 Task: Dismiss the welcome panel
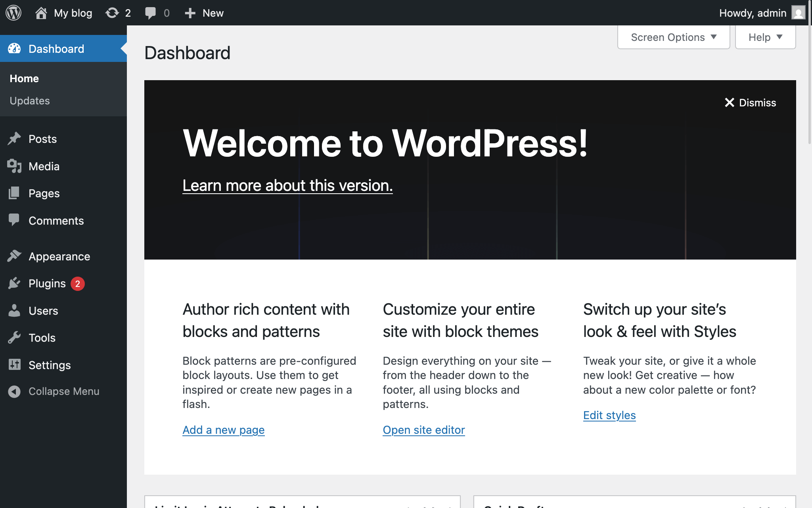[x=750, y=102]
